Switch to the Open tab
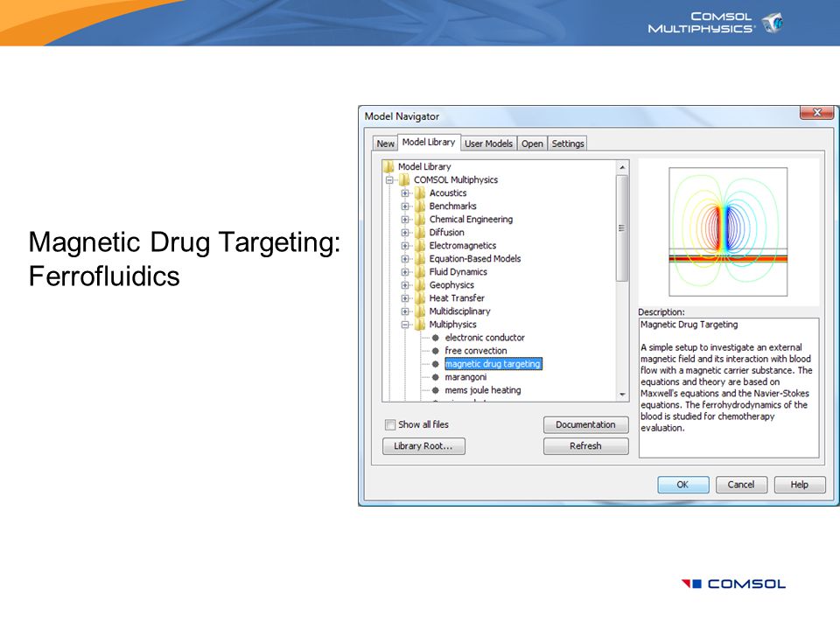The image size is (840, 630). 532,143
